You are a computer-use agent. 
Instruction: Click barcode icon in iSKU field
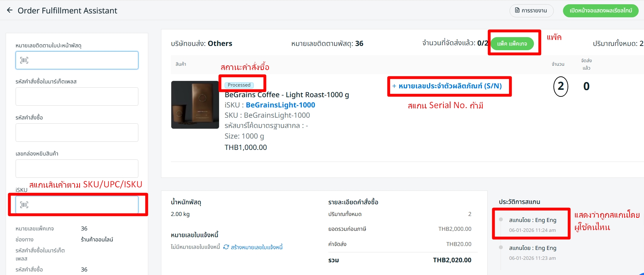tap(24, 205)
